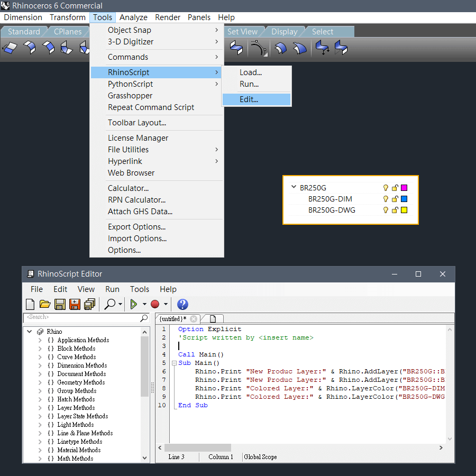Click second surface tool icon in Rhino toolbar
The width and height of the screenshot is (476, 476).
pyautogui.click(x=30, y=48)
